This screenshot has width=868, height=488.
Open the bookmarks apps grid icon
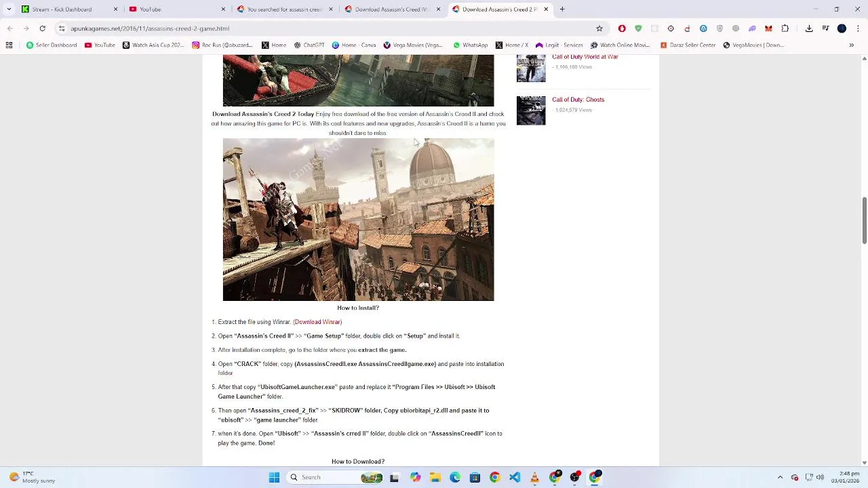[9, 45]
